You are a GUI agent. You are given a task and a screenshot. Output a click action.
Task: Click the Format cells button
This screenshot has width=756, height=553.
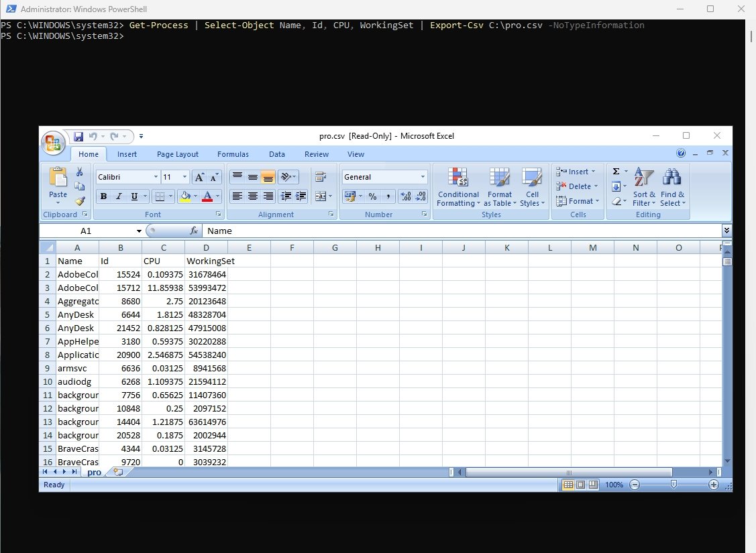point(578,201)
